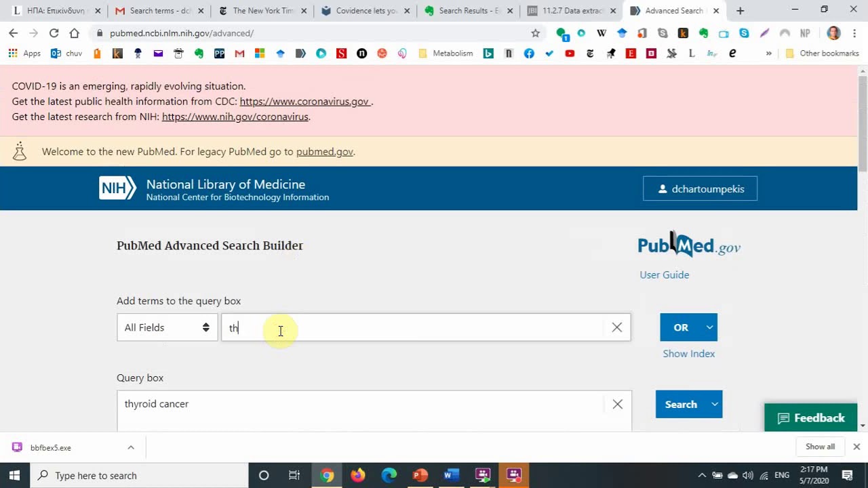Open the All Fields dropdown
Viewport: 868px width, 488px height.
[x=167, y=327]
